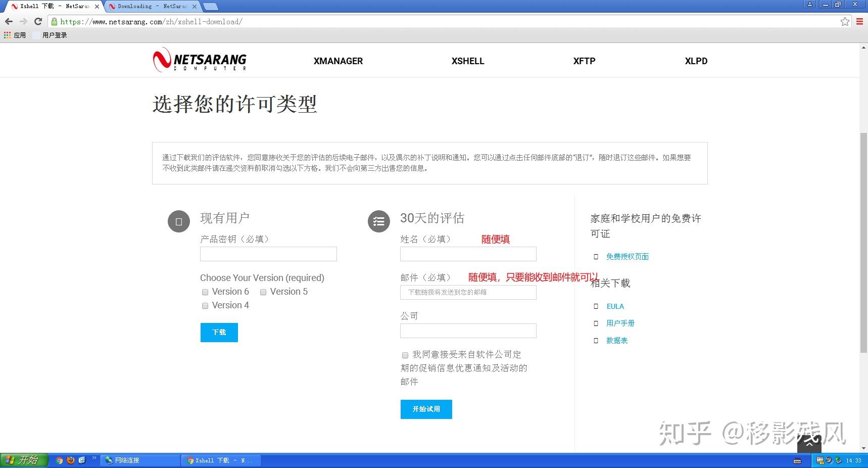Click the 选择您的许可类型 heading
868x468 pixels.
[x=235, y=105]
